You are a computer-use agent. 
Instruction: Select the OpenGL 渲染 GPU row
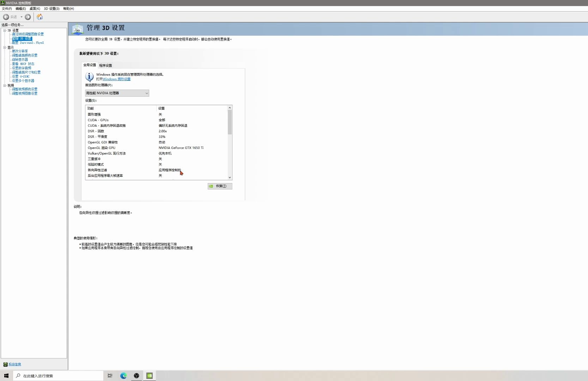157,148
